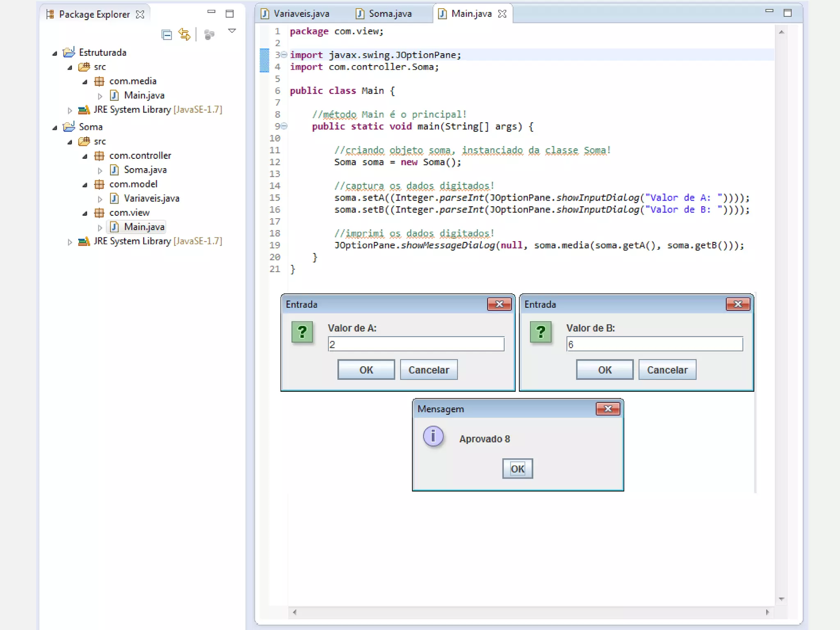The image size is (840, 630).
Task: Minimize the Package Explorer panel
Action: (x=211, y=12)
